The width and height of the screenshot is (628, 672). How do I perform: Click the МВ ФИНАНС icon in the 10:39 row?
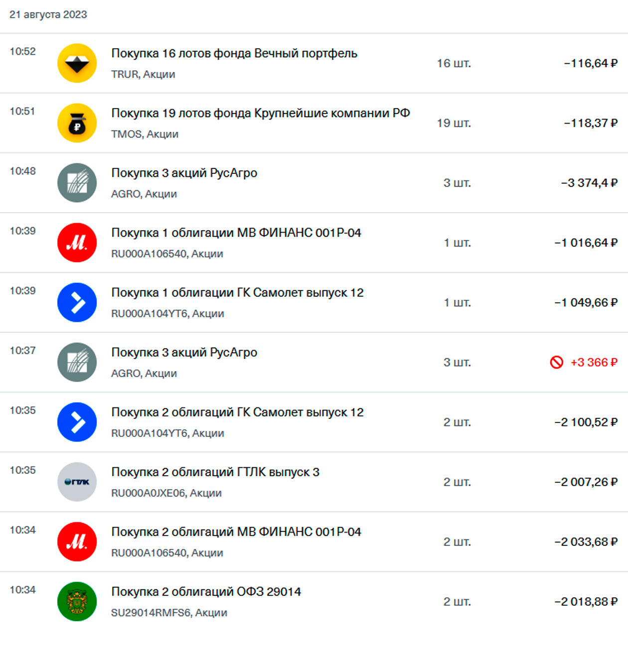pos(77,243)
